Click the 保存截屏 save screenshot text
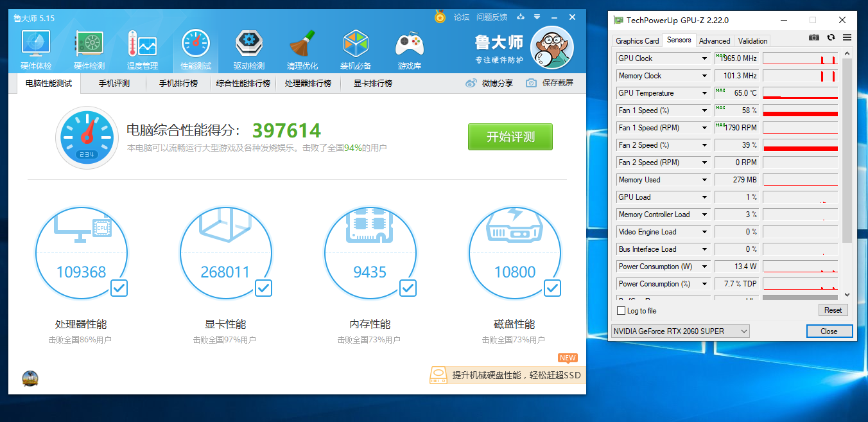 pos(558,83)
